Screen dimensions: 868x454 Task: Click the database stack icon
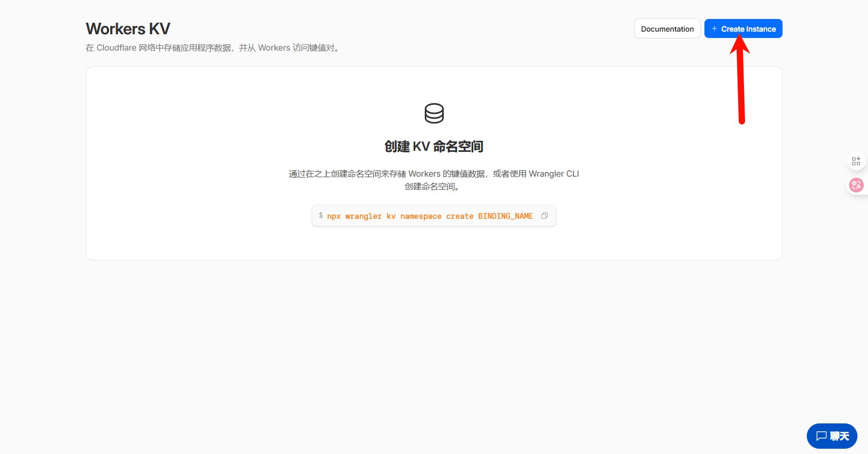point(434,113)
